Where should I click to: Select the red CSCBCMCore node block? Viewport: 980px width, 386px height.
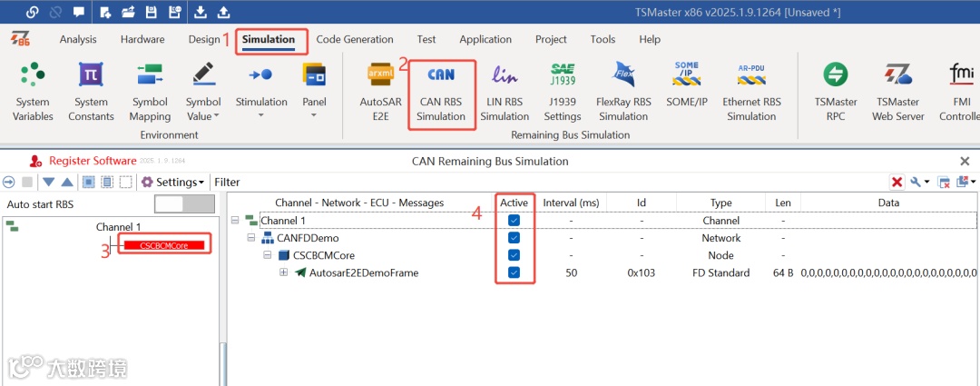[164, 245]
